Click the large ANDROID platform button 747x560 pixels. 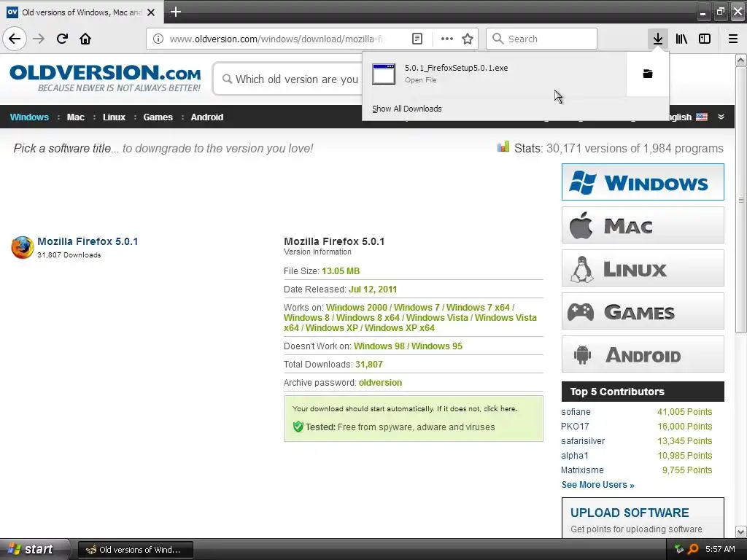pos(643,354)
